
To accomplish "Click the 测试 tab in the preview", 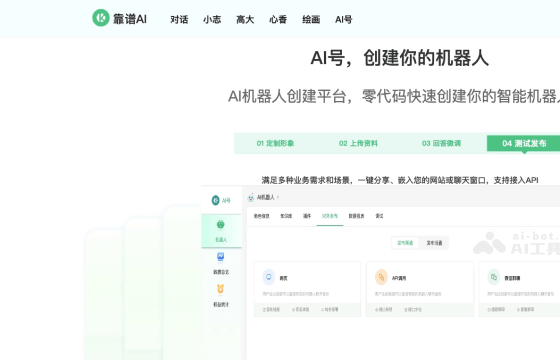I will (x=379, y=216).
